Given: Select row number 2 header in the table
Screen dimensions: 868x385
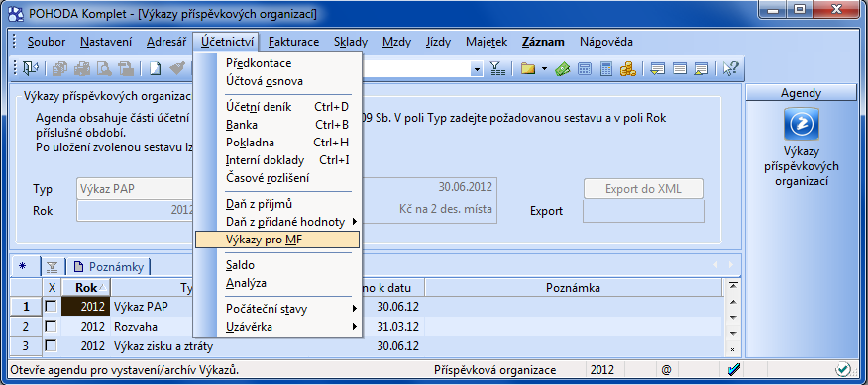Looking at the screenshot, I should coord(26,327).
